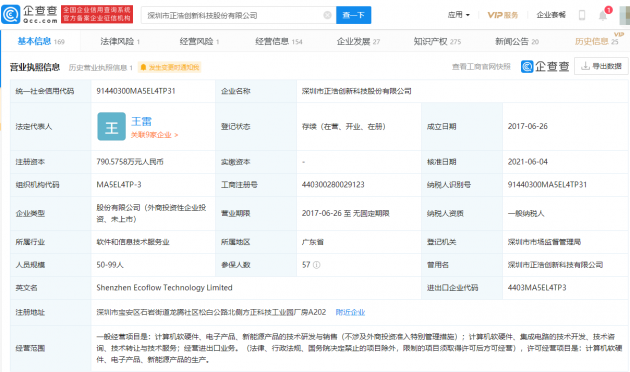
Task: Switch to the 法律风险 tab
Action: pyautogui.click(x=120, y=41)
